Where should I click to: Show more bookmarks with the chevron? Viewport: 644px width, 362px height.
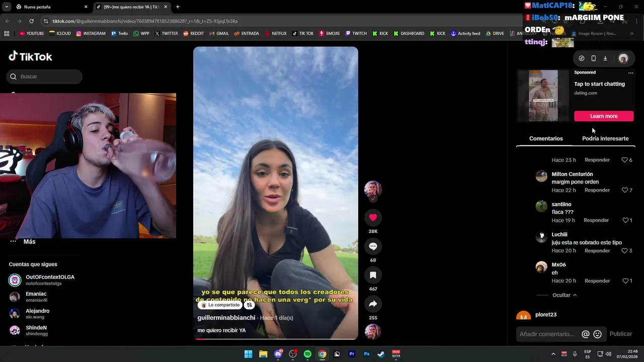[632, 34]
